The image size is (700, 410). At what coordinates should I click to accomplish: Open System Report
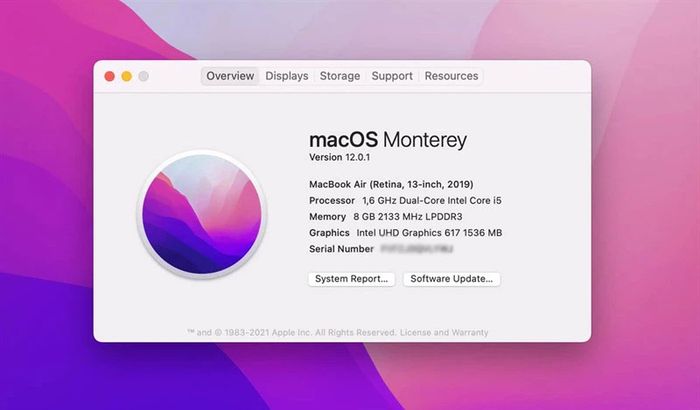point(351,279)
